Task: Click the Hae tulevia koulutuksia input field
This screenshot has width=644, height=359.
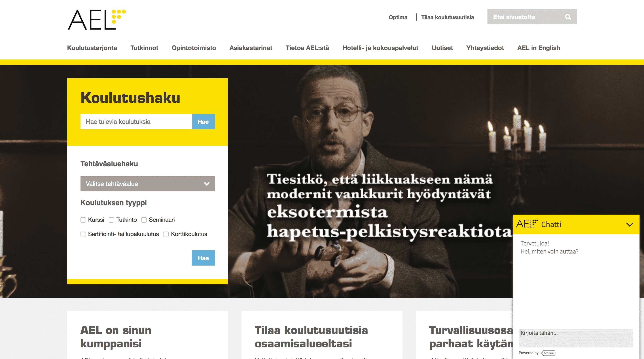Action: (x=136, y=122)
